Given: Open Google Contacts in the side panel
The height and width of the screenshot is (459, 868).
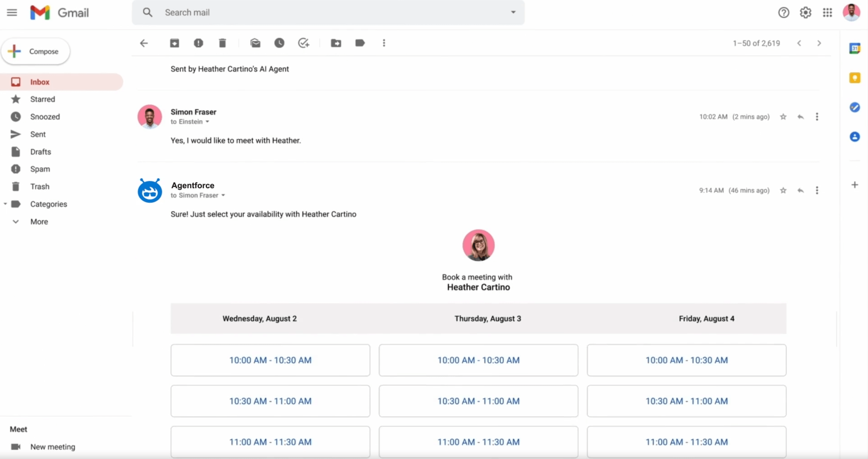Looking at the screenshot, I should pyautogui.click(x=855, y=136).
